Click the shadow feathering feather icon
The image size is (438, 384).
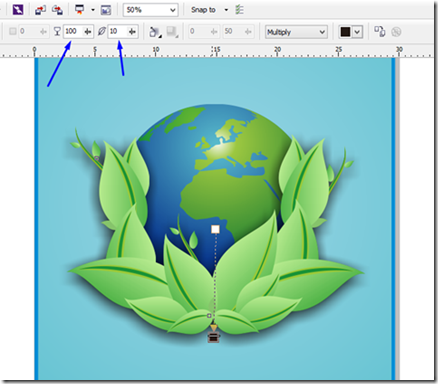[102, 32]
